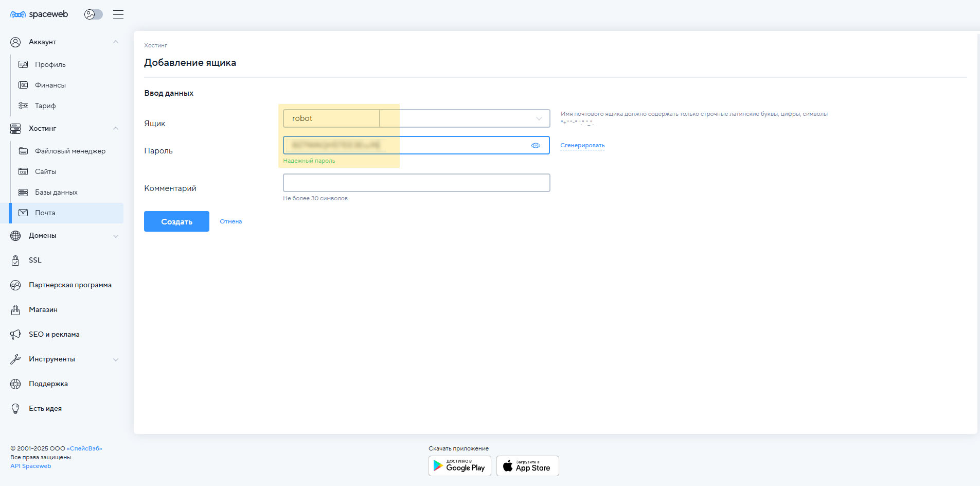
Task: Open the Google Play app badge
Action: coord(459,466)
